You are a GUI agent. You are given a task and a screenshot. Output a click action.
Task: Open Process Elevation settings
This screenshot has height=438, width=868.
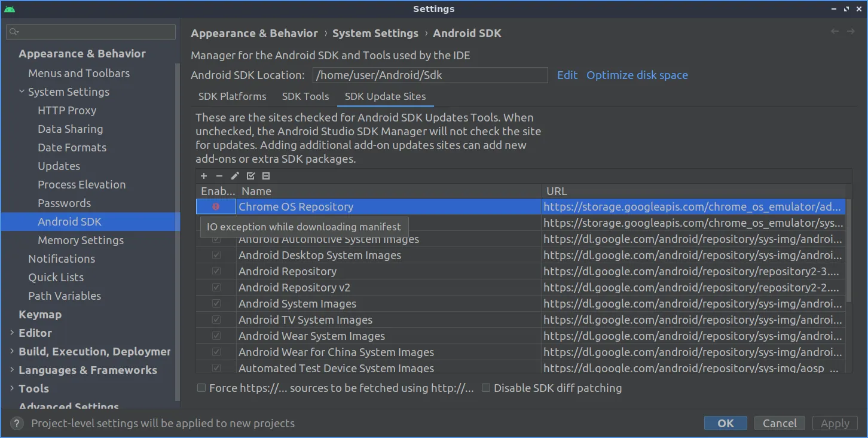coord(81,184)
